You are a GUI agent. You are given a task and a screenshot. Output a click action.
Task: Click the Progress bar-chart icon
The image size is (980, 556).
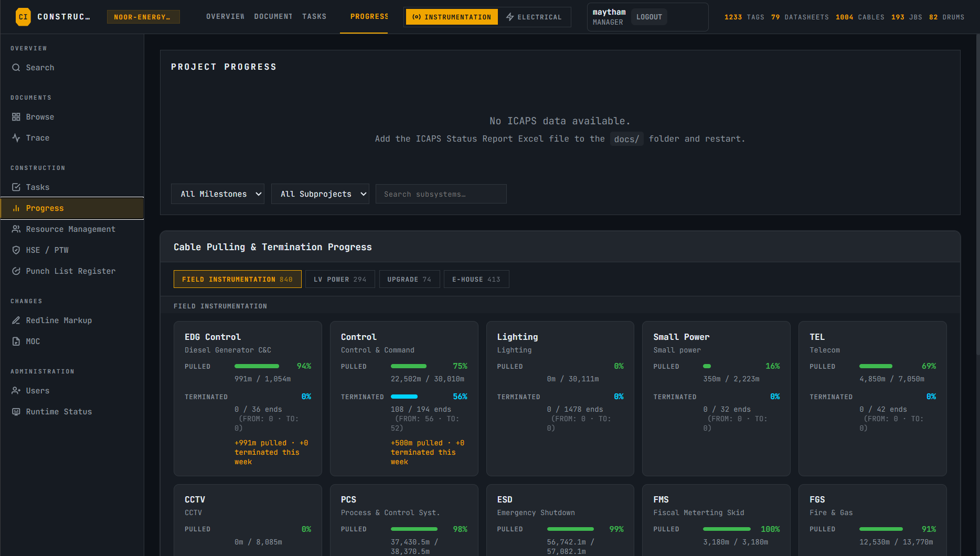pos(16,208)
